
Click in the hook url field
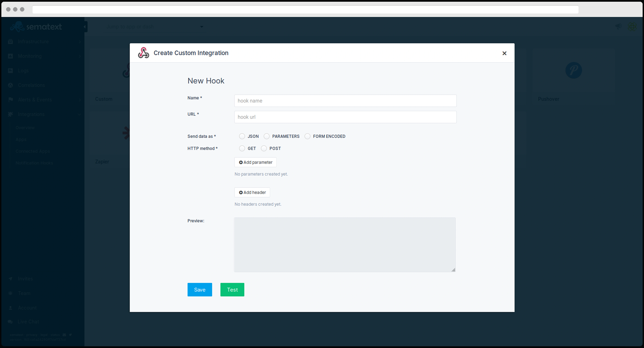pos(345,117)
